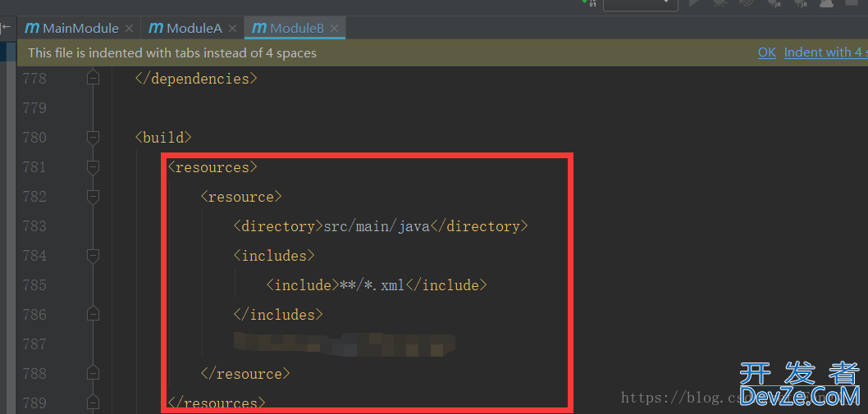Click the </dependencies> closing tag
Screen dimensions: 868x414
[x=197, y=79]
